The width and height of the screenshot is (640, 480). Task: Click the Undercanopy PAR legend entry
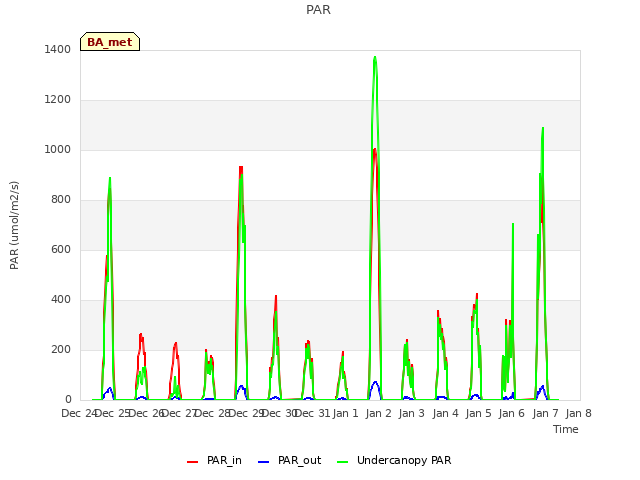[x=394, y=460]
